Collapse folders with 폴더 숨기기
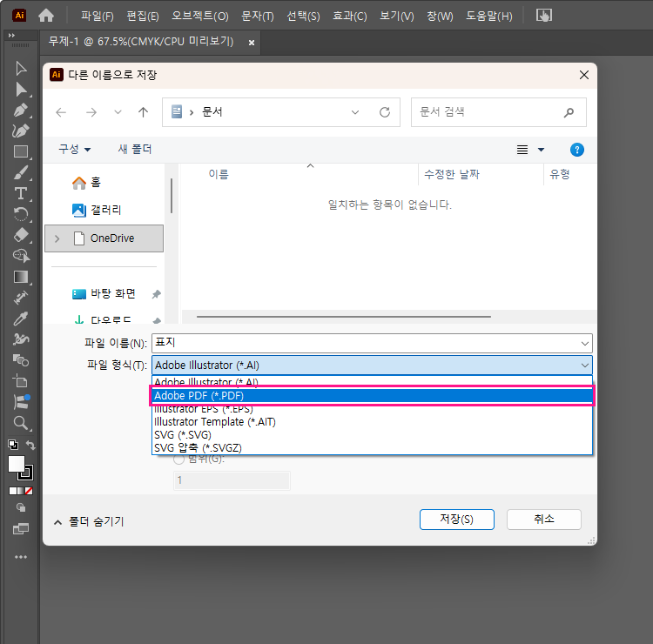Viewport: 653px width, 644px height. click(x=88, y=521)
